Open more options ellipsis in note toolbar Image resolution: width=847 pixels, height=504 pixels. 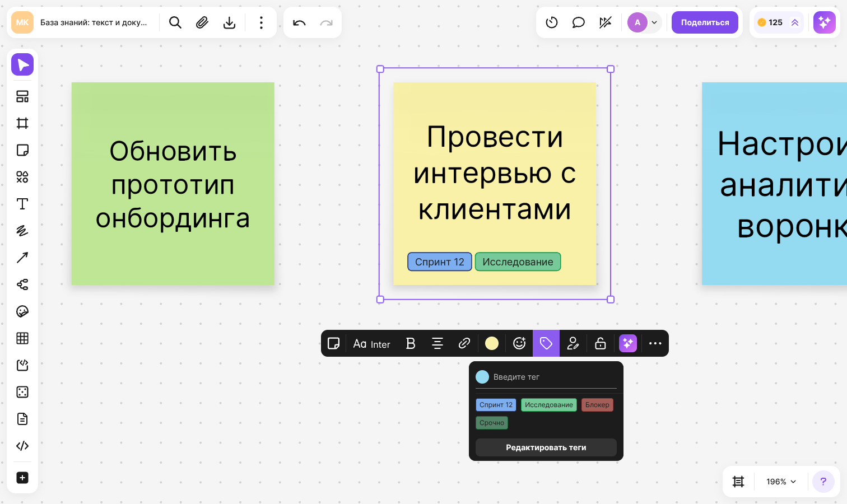(x=655, y=343)
